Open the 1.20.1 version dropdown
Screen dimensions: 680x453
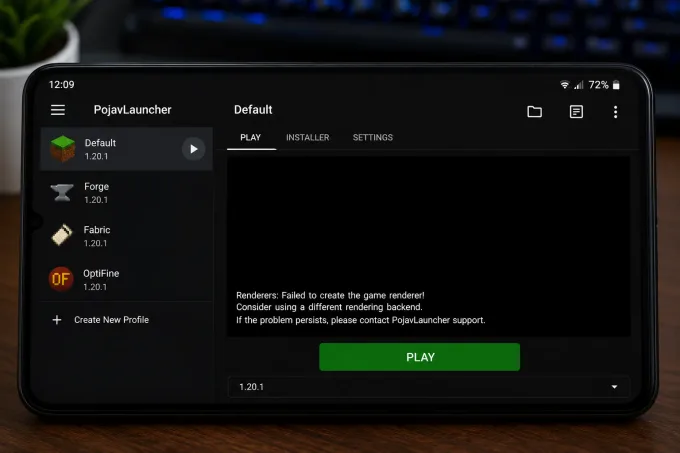428,387
